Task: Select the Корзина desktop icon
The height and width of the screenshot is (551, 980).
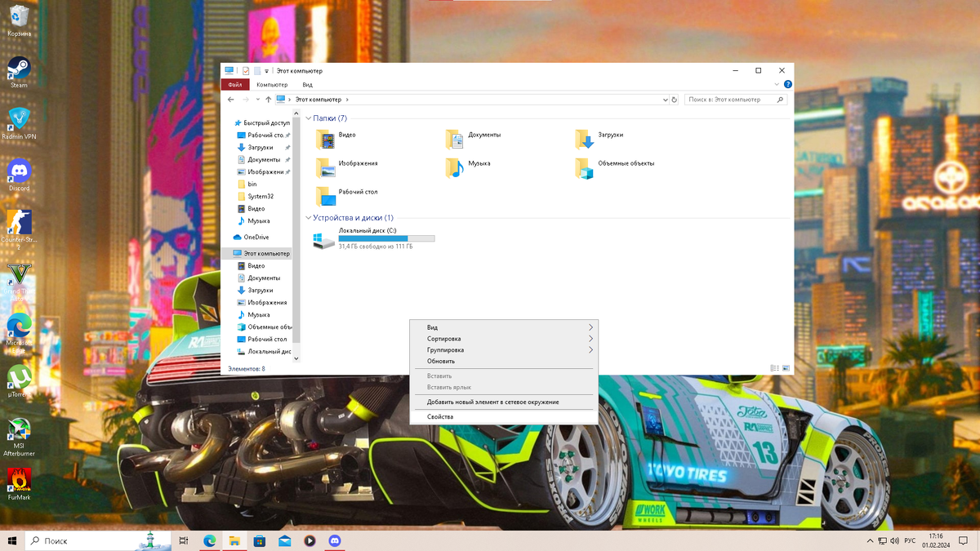Action: [19, 21]
